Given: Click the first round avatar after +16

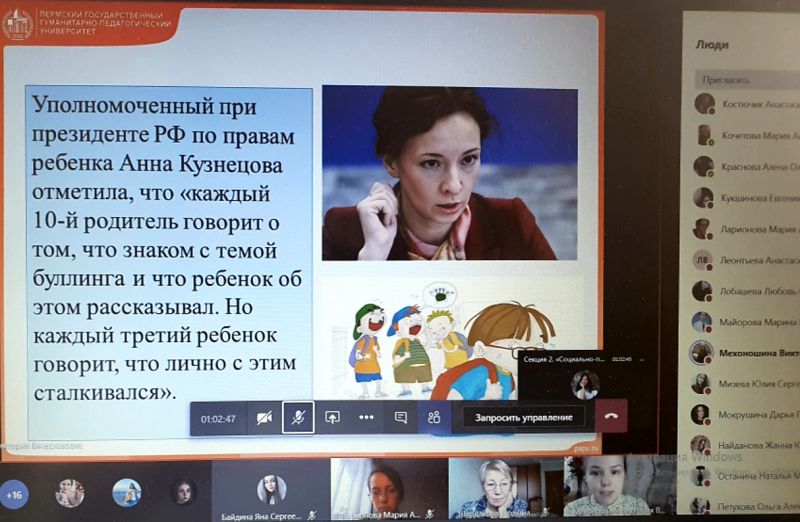Looking at the screenshot, I should (x=70, y=493).
